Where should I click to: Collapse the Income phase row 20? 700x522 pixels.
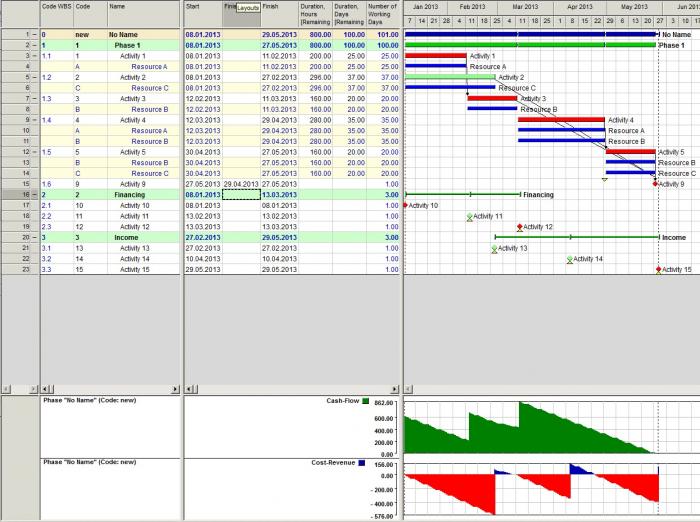pos(34,238)
